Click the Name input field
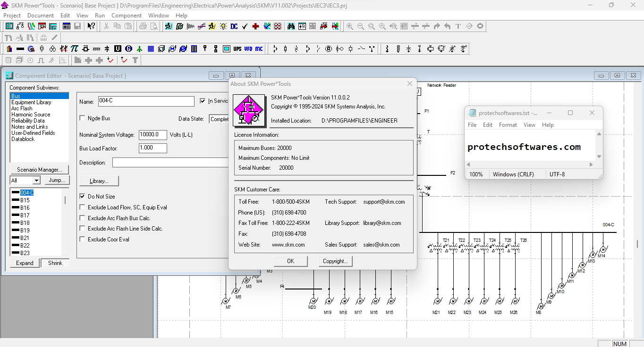The image size is (644, 347). (146, 101)
